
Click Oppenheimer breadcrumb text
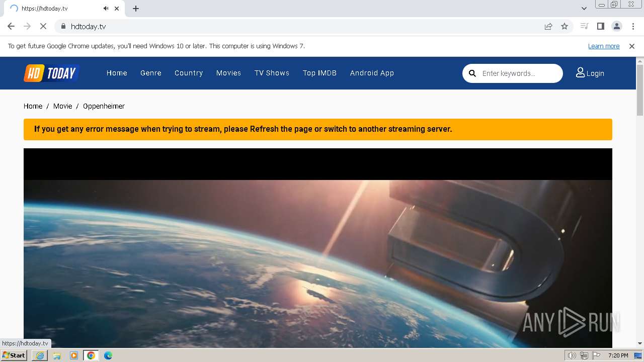pos(104,106)
